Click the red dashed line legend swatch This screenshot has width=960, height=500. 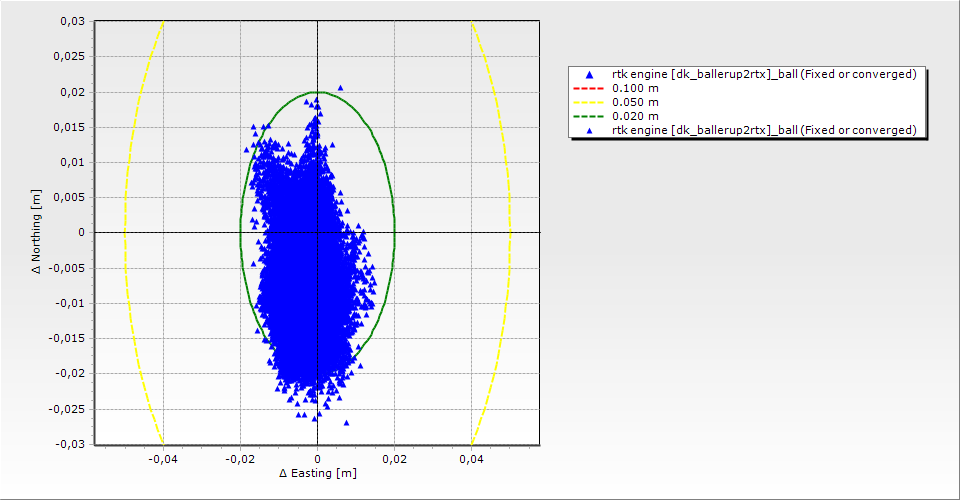click(589, 88)
